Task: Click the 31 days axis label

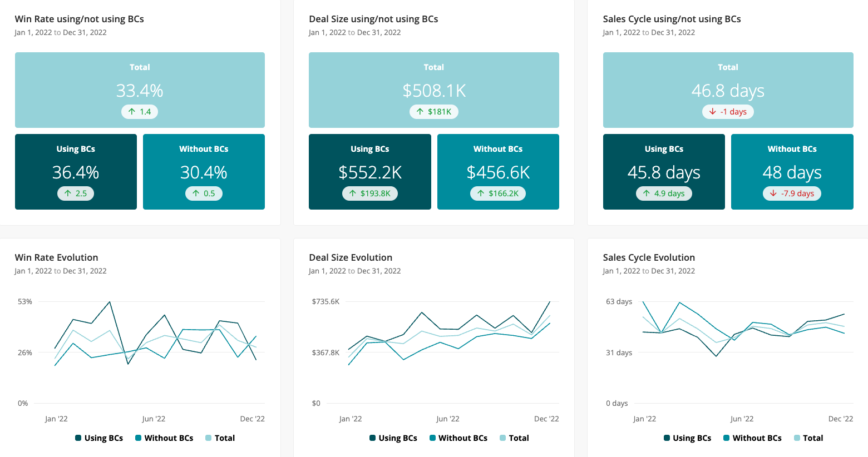Action: pyautogui.click(x=619, y=352)
